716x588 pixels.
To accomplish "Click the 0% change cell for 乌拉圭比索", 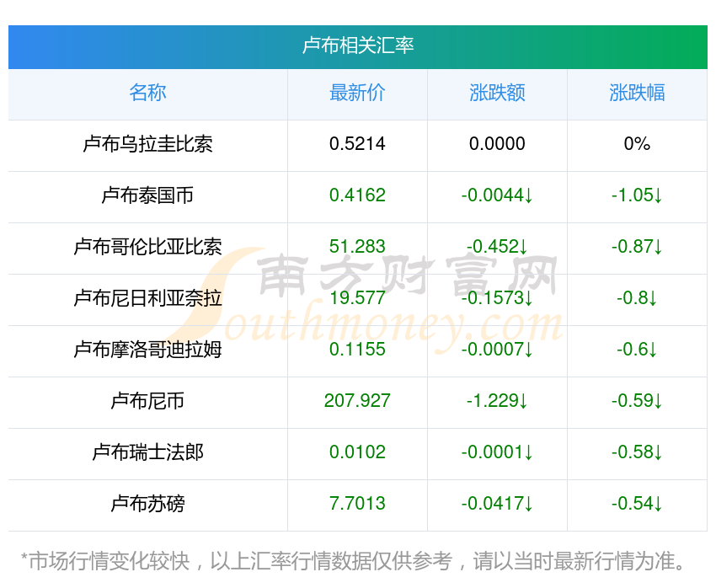I will pos(637,144).
